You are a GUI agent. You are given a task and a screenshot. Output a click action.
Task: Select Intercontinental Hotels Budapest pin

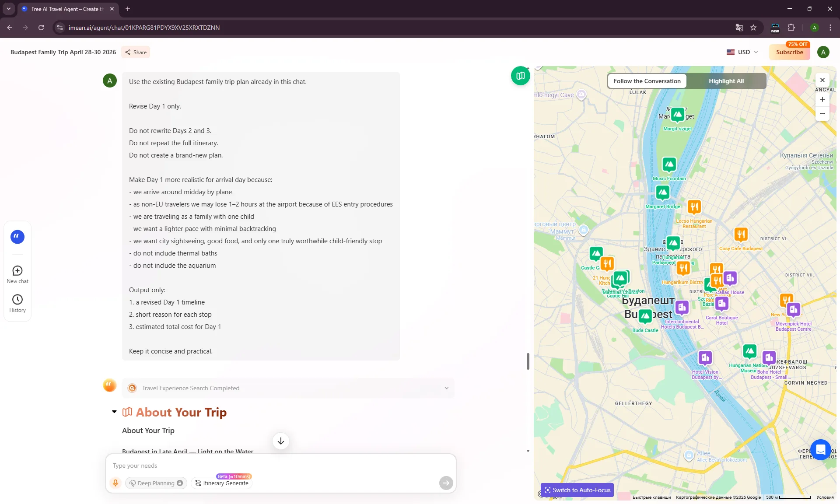(682, 308)
